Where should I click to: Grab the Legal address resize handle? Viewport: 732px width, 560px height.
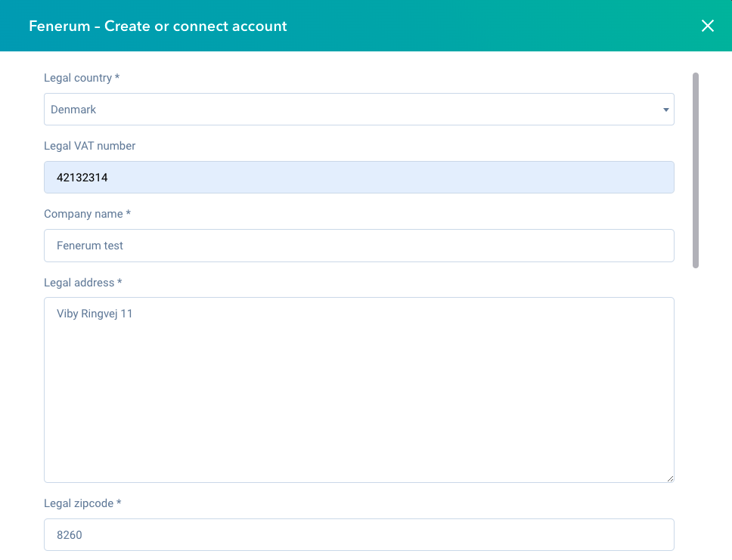[671, 478]
